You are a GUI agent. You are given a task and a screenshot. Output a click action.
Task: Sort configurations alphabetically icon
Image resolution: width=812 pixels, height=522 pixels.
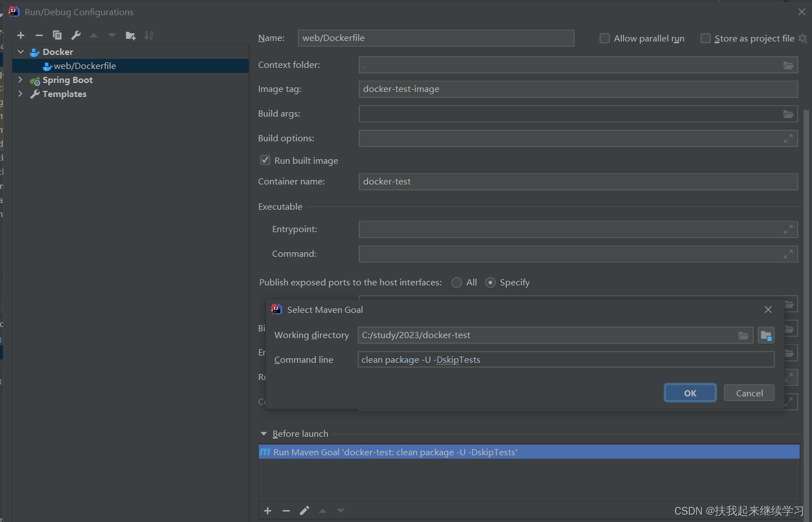149,35
